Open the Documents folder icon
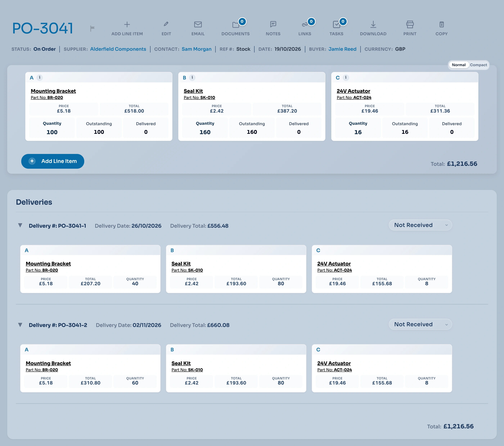Image resolution: width=504 pixels, height=446 pixels. (236, 25)
